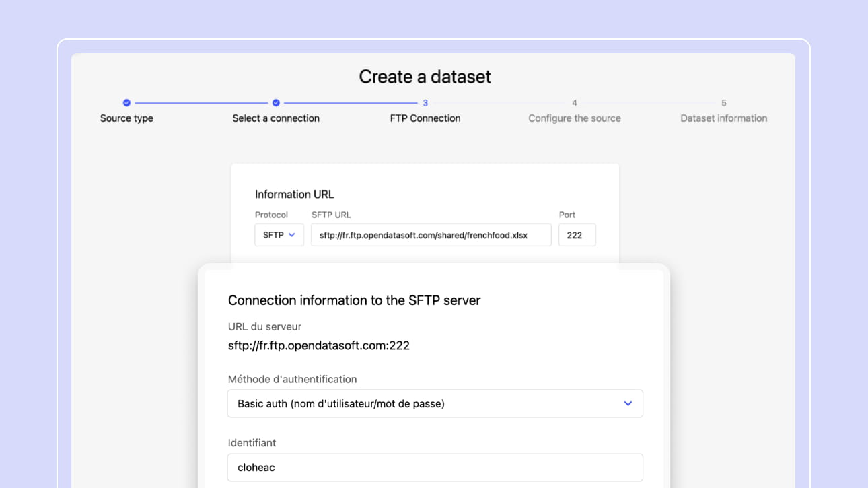Click the progress line after Source type
Image resolution: width=868 pixels, height=488 pixels.
point(201,103)
